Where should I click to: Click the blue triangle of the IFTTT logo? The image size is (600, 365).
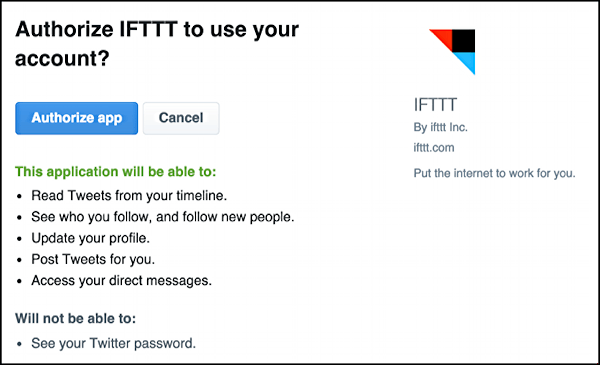[x=467, y=62]
